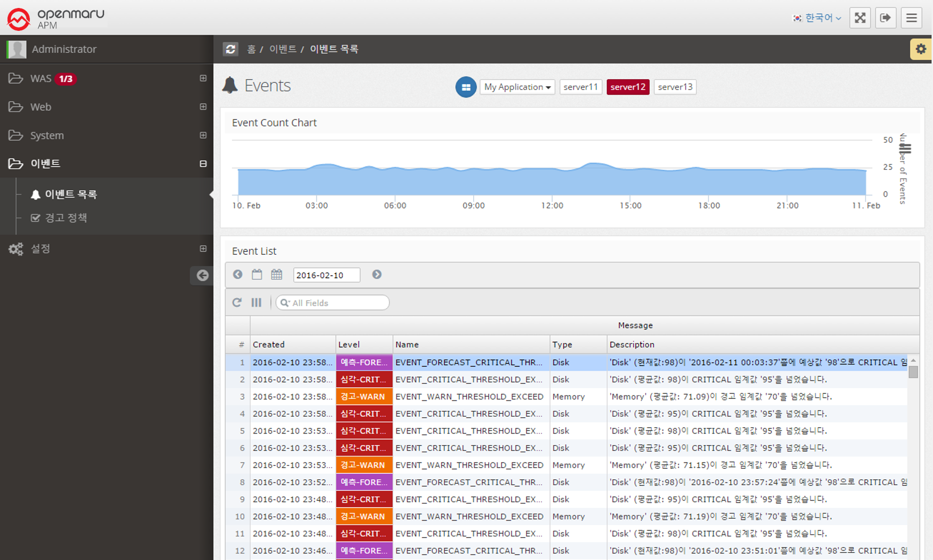Toggle server13 filter button
933x560 pixels.
pos(675,87)
